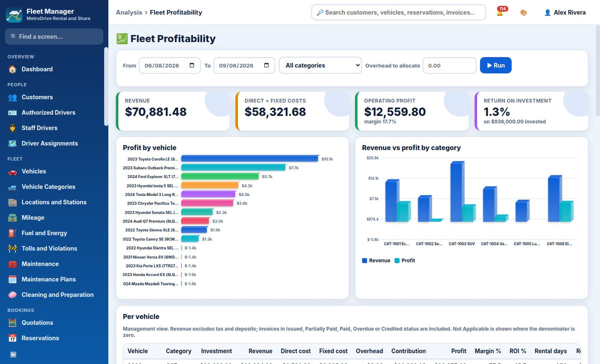
Task: Click the $70,881.48 revenue value
Action: point(155,112)
